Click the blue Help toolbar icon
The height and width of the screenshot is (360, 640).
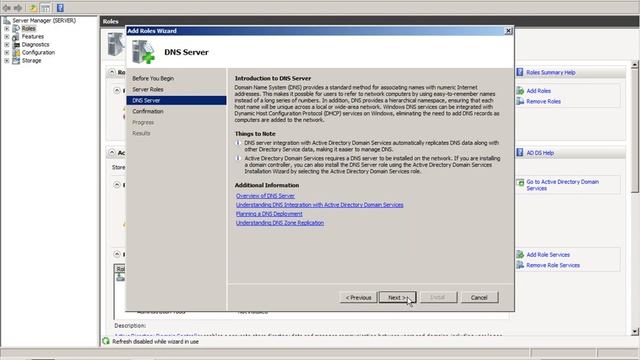60,8
